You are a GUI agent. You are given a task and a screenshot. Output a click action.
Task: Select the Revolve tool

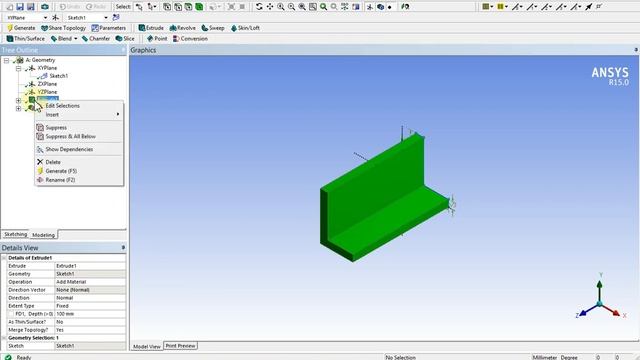(182, 28)
